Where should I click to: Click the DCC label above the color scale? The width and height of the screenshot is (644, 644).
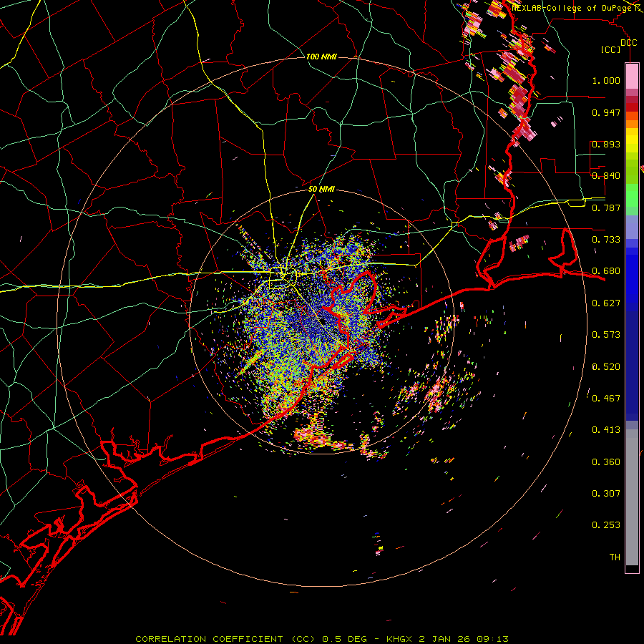tap(628, 43)
